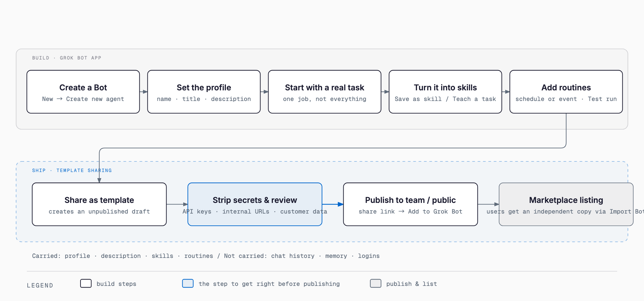This screenshot has height=301, width=644.
Task: Click the gray 'publish & list' legend swatch
Action: pos(376,283)
